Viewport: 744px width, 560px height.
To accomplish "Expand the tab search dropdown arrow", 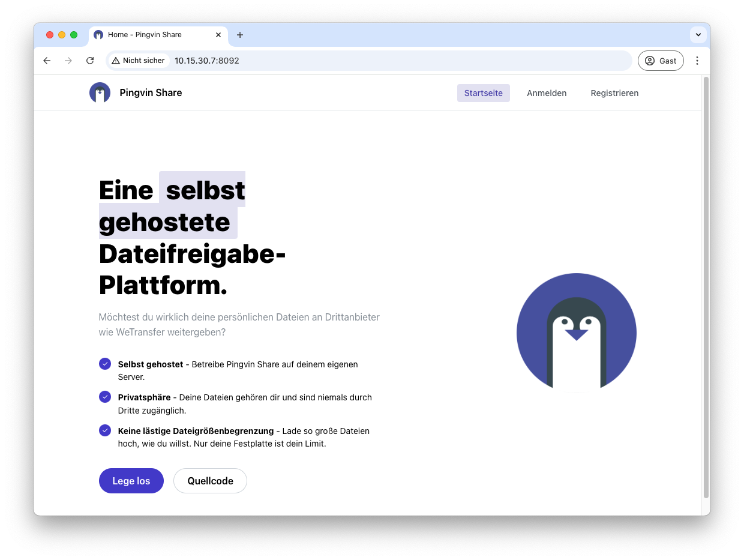I will 698,35.
